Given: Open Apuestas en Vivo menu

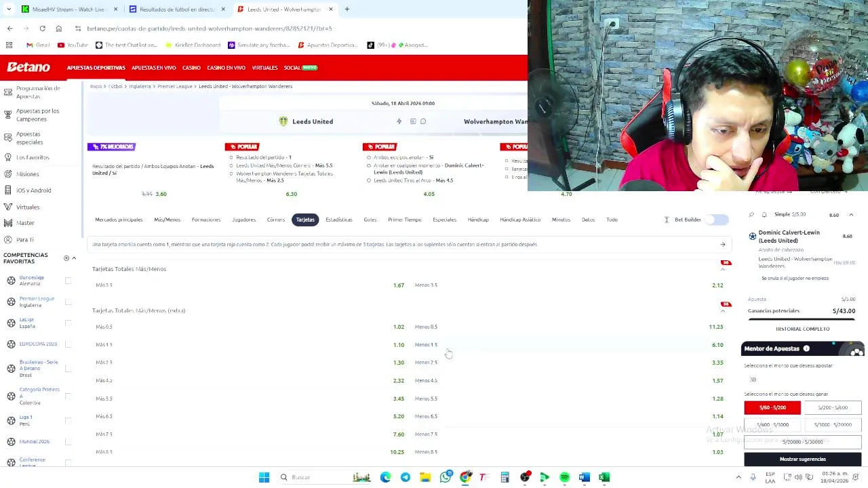Looking at the screenshot, I should pos(153,68).
